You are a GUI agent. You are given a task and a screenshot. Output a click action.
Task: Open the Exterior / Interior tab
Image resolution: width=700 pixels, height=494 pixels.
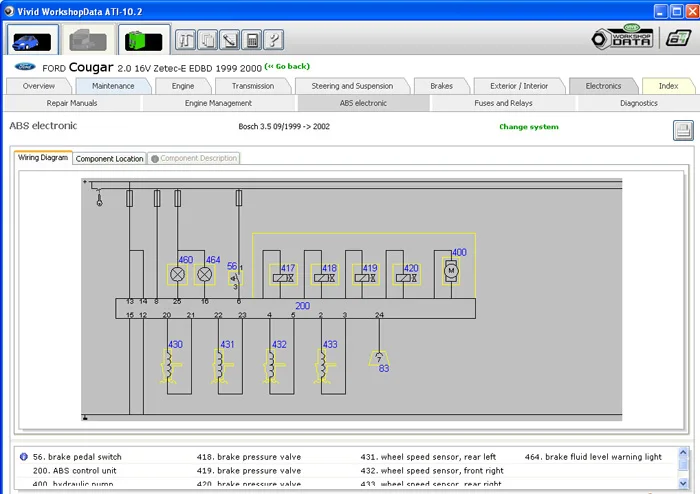pyautogui.click(x=519, y=86)
